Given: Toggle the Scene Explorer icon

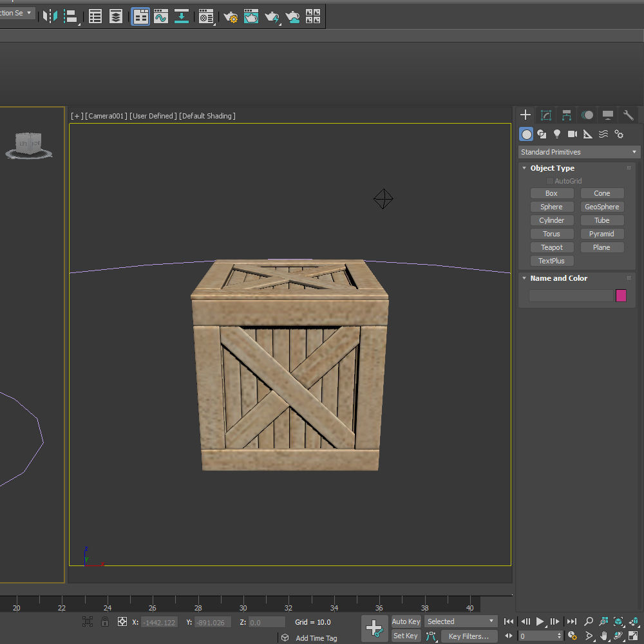Looking at the screenshot, I should point(95,17).
